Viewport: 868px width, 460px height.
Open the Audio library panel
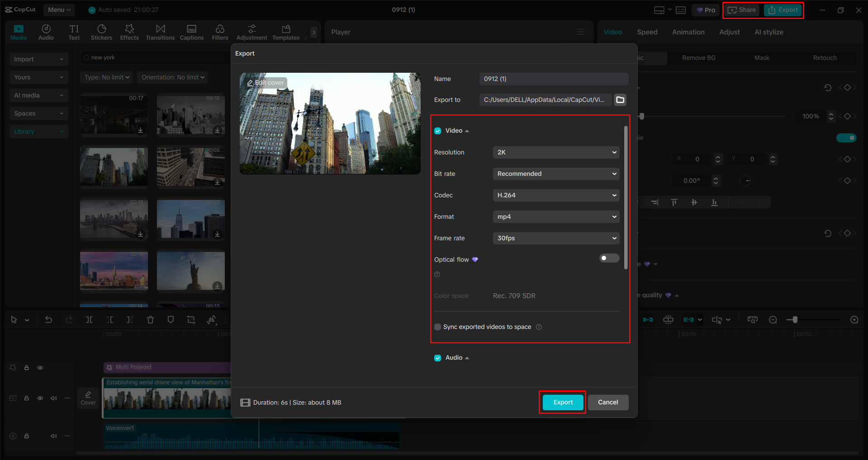click(x=46, y=32)
